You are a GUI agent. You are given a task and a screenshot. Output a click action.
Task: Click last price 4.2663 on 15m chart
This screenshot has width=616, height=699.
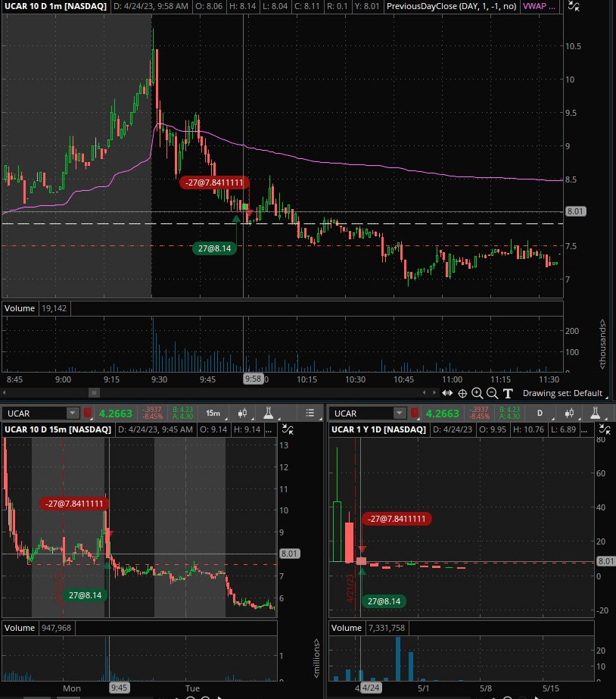pyautogui.click(x=115, y=413)
